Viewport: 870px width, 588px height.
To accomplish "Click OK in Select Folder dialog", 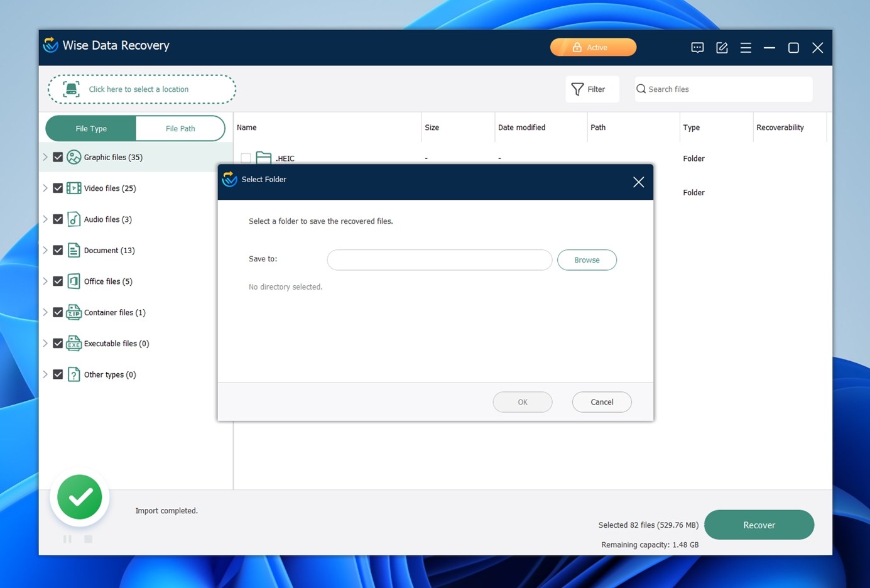I will 523,402.
